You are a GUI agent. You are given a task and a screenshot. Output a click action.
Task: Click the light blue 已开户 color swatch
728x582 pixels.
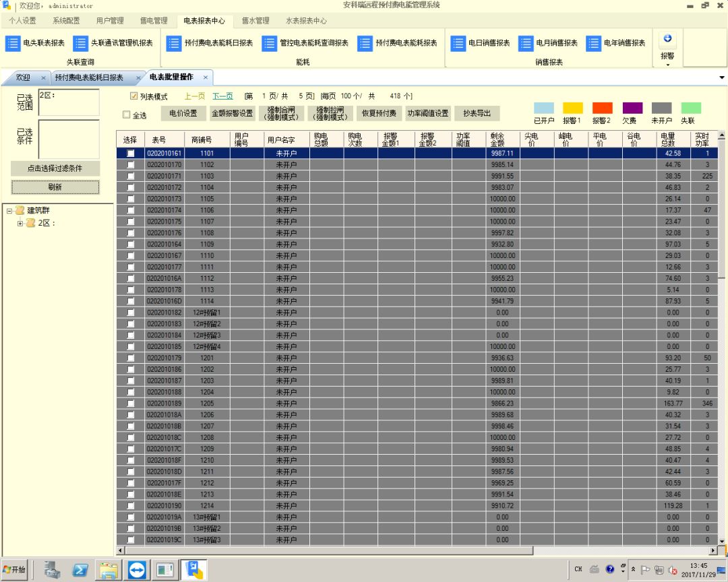click(544, 108)
